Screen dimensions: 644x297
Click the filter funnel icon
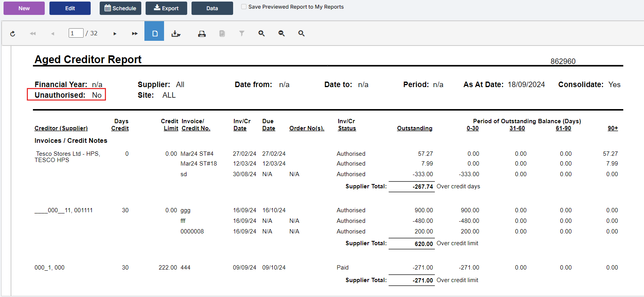tap(242, 34)
